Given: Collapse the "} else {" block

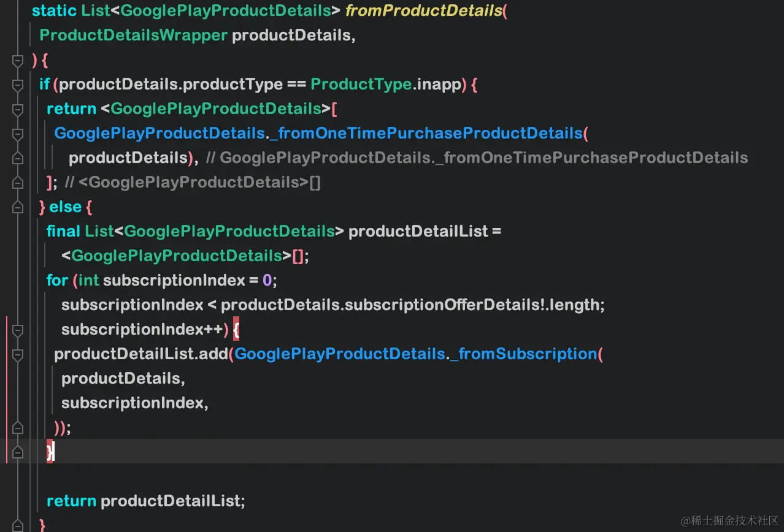Looking at the screenshot, I should [17, 207].
